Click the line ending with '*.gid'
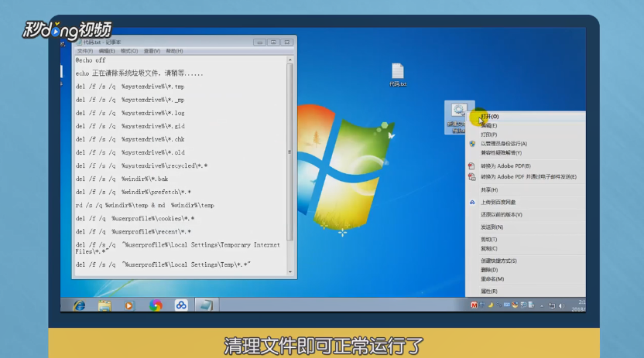 coord(130,126)
